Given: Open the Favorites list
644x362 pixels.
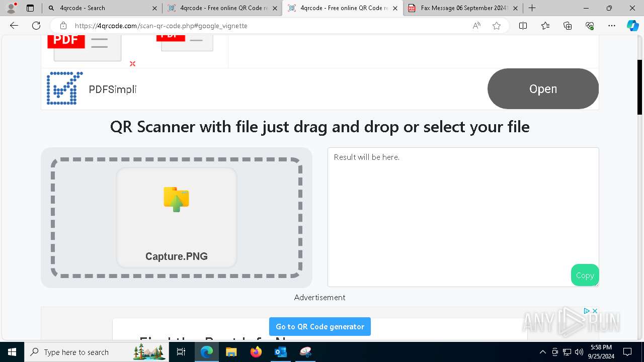Looking at the screenshot, I should click(545, 26).
